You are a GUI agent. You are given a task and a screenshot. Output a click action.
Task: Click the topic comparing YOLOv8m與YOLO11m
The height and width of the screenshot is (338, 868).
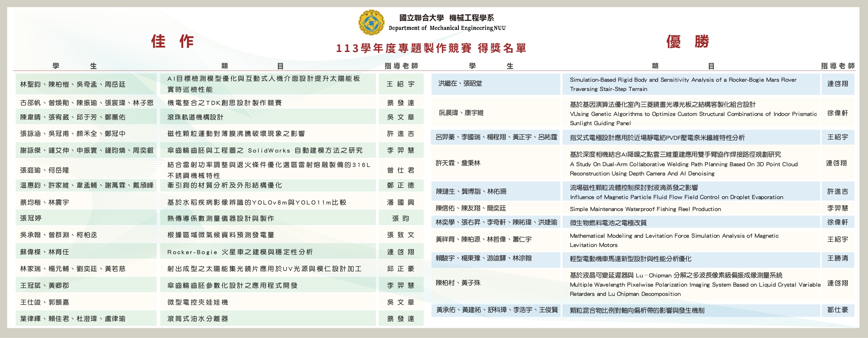pos(257,202)
